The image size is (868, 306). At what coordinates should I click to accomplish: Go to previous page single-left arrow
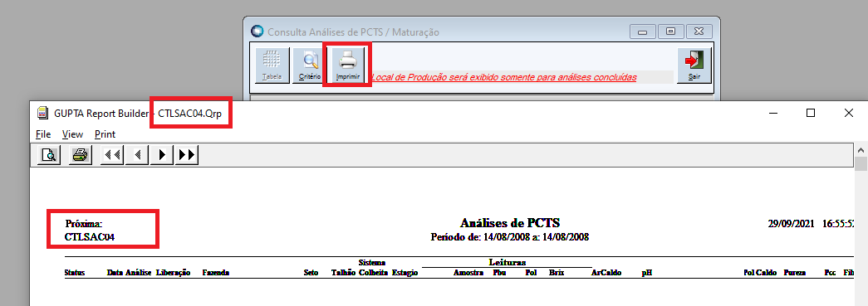(x=137, y=155)
